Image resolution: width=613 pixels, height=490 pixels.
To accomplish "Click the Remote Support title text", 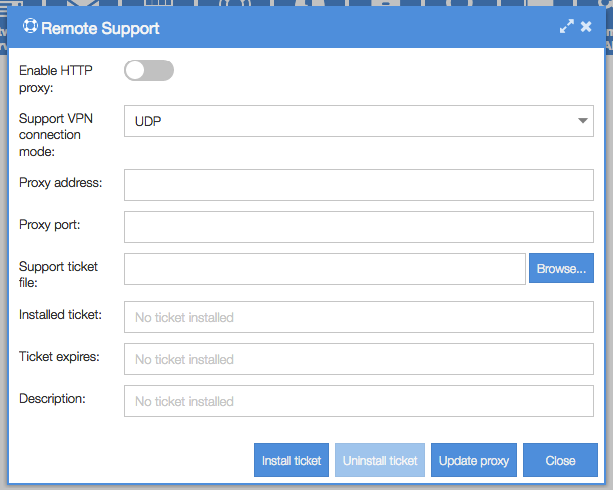I will tap(100, 29).
